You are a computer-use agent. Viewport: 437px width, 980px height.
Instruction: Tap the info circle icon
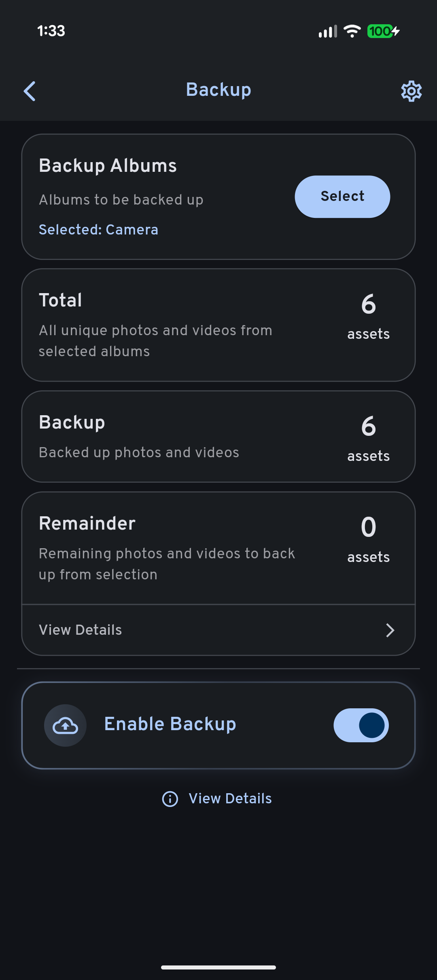(170, 799)
